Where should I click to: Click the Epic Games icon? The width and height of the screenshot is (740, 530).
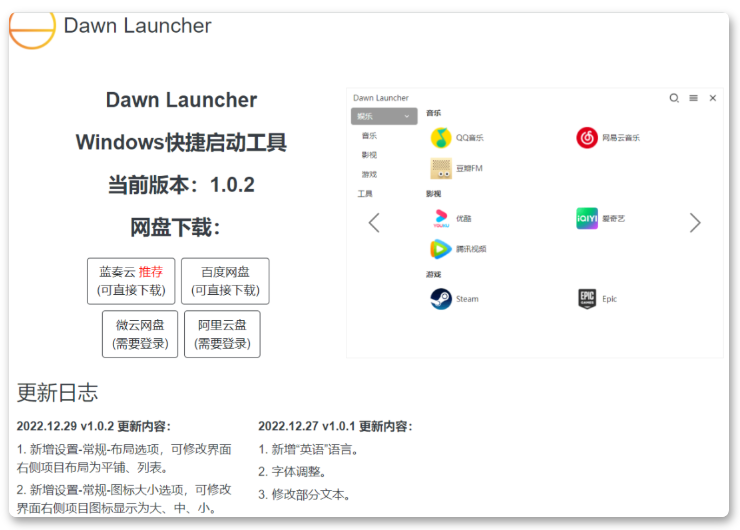(587, 299)
